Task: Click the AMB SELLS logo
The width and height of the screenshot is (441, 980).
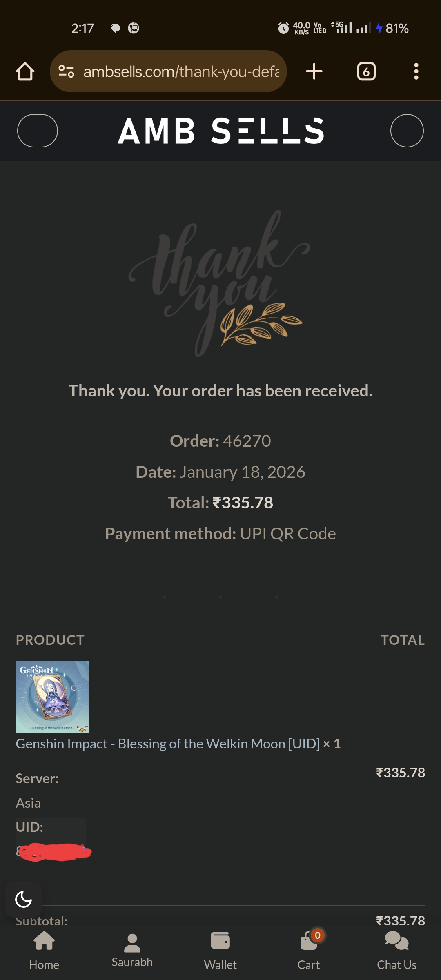Action: [x=221, y=131]
